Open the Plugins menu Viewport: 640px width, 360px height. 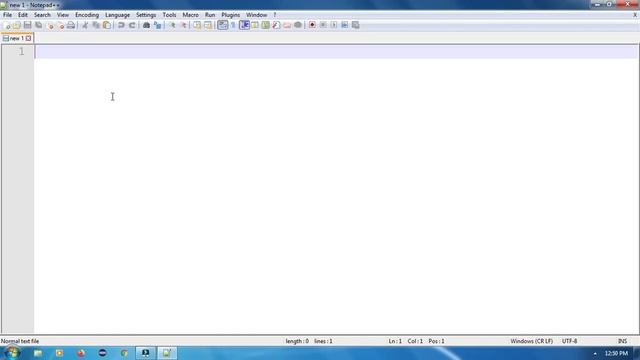tap(231, 15)
